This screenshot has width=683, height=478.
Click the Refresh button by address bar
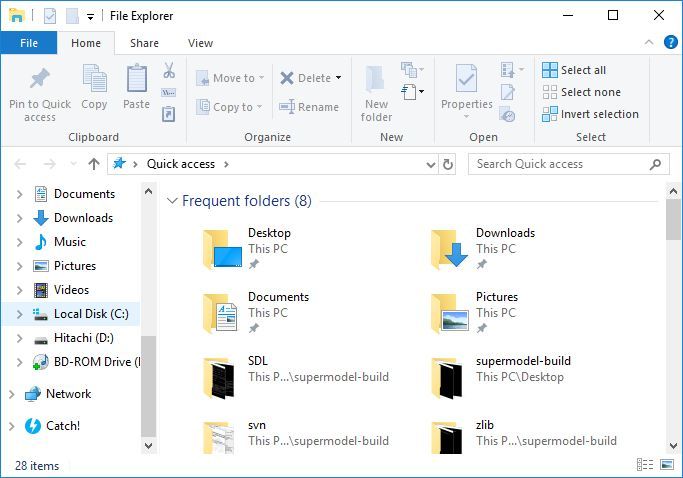[x=447, y=164]
